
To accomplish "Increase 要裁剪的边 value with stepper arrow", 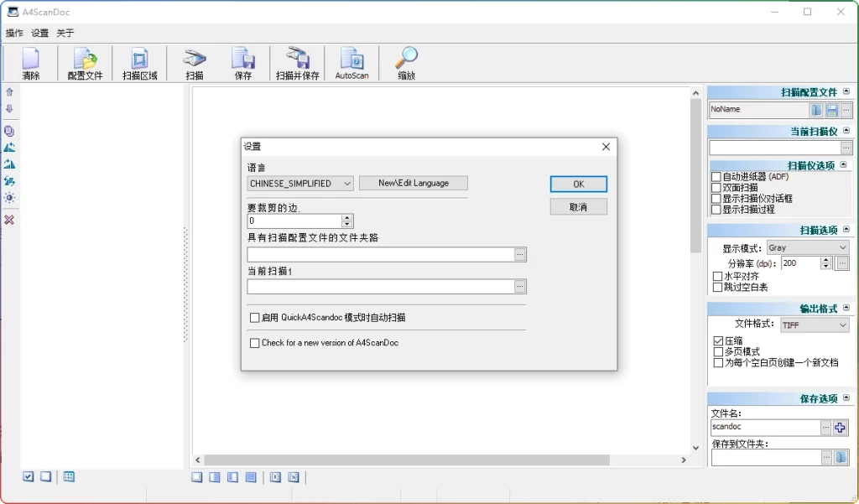I will pos(348,217).
